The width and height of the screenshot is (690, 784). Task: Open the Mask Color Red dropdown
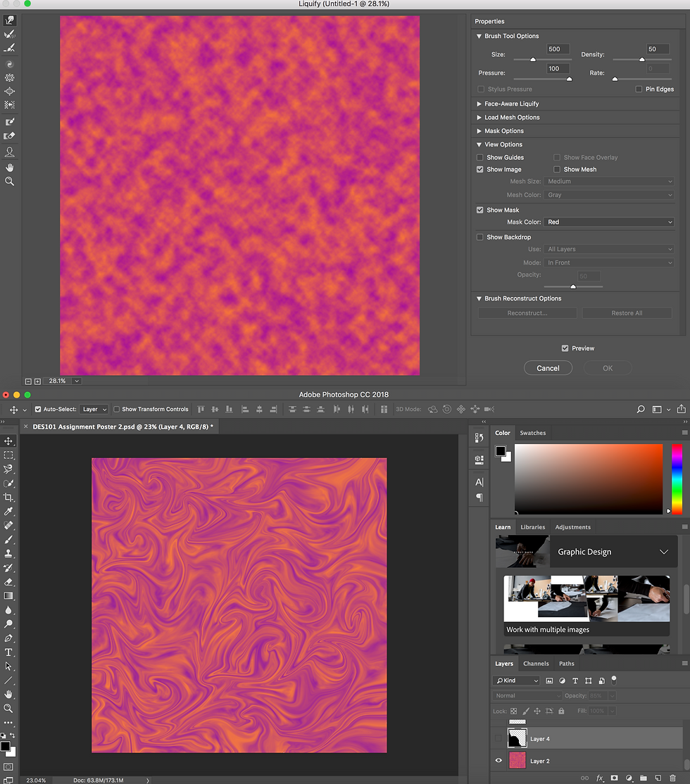point(609,222)
